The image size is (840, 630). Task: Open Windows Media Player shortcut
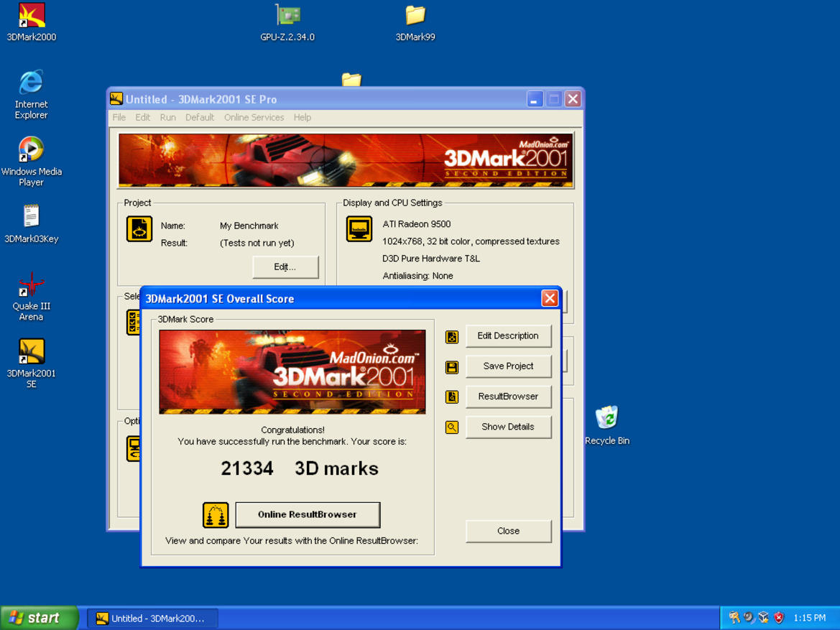point(31,161)
